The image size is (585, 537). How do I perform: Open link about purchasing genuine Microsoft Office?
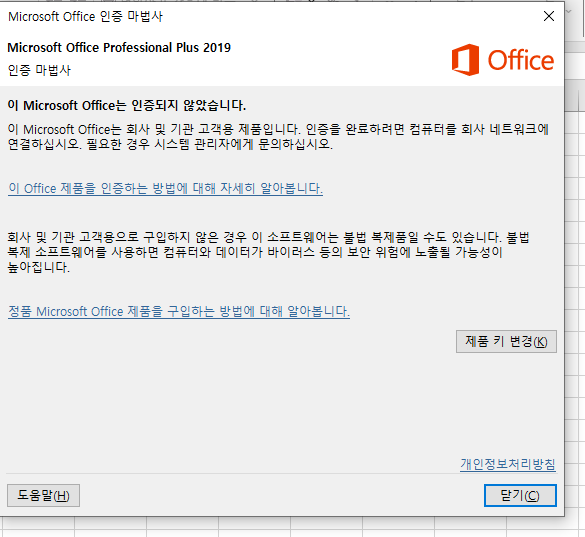click(179, 311)
